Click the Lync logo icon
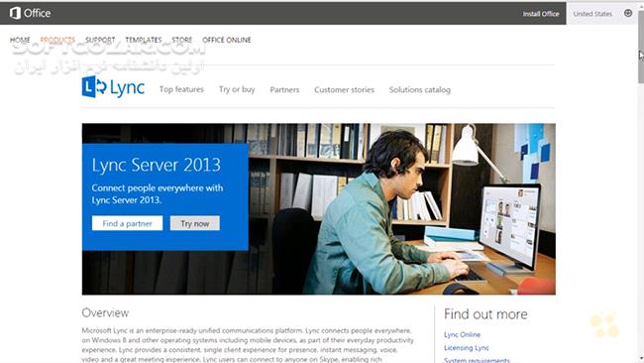This screenshot has height=363, width=644. [x=94, y=86]
